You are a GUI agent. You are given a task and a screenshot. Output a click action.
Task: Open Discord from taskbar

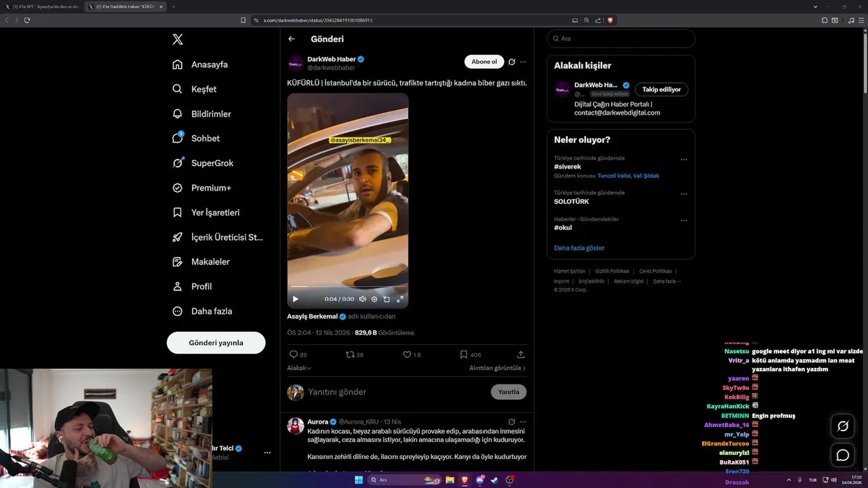point(480,480)
